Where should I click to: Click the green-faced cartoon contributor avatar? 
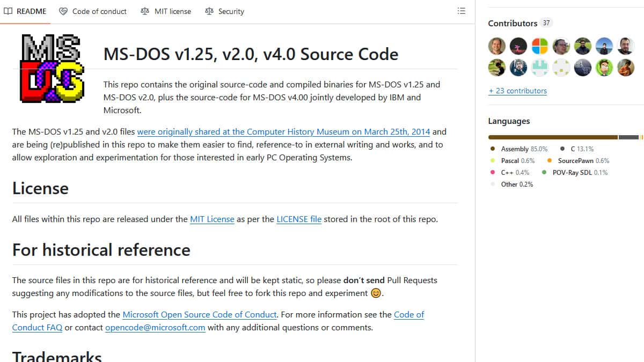coord(604,68)
